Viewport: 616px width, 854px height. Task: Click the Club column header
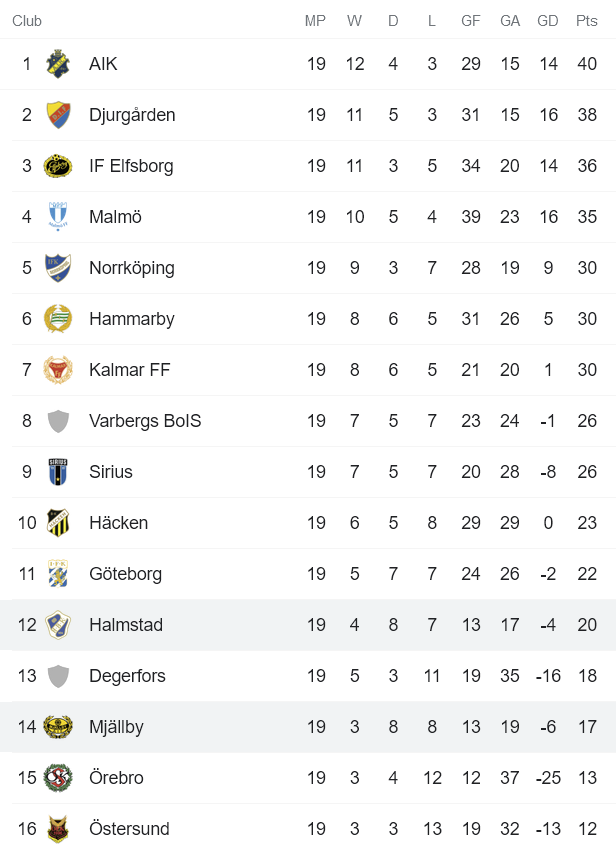tap(27, 21)
